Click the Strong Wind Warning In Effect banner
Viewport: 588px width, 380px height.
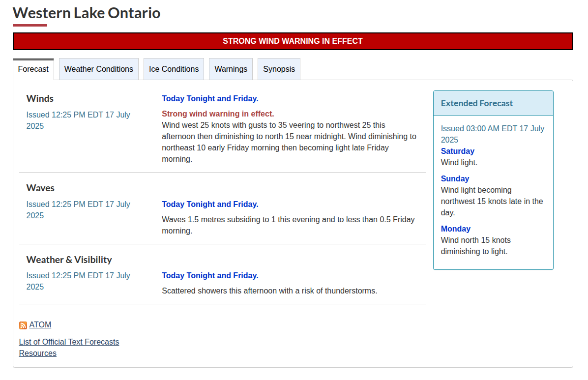[293, 41]
